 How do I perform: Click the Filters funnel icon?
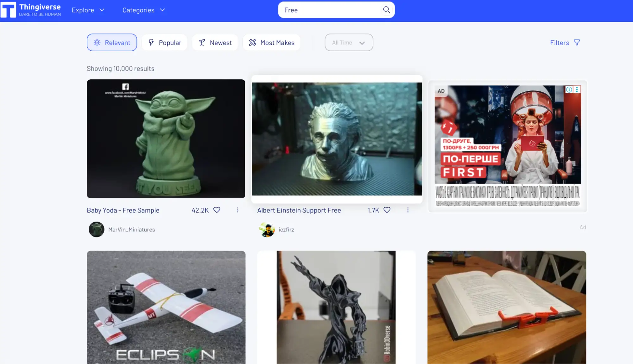click(x=577, y=43)
